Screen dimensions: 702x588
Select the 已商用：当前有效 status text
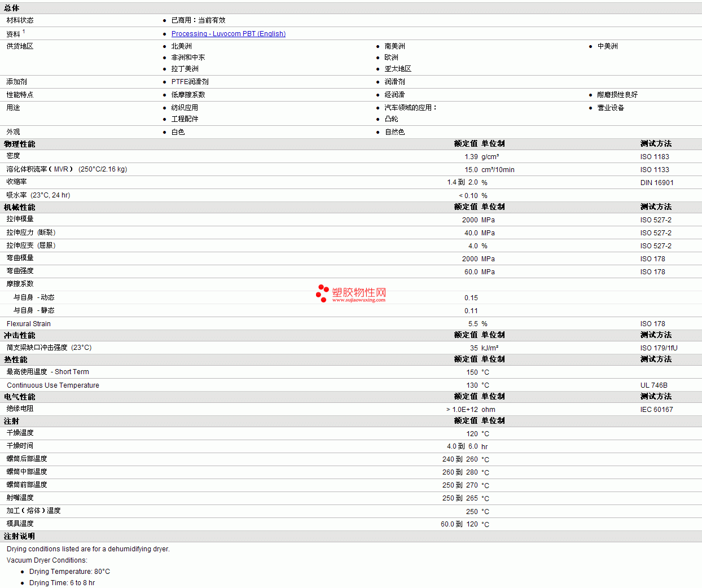199,20
